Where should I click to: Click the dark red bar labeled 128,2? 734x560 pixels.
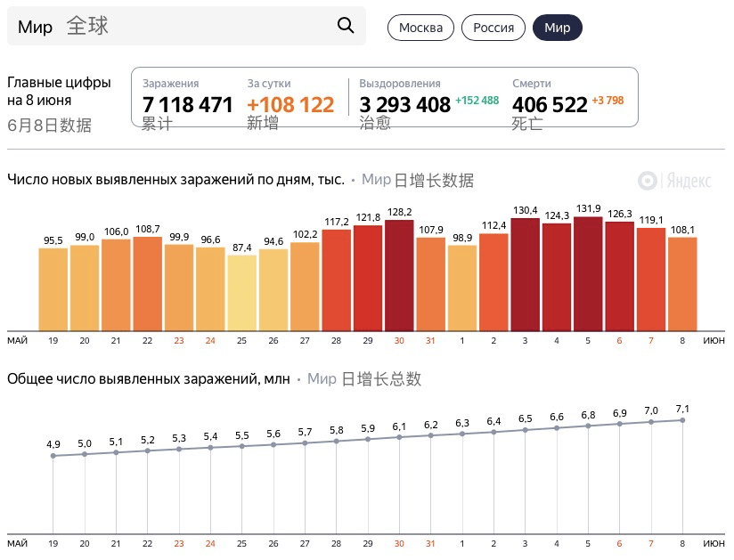(399, 273)
